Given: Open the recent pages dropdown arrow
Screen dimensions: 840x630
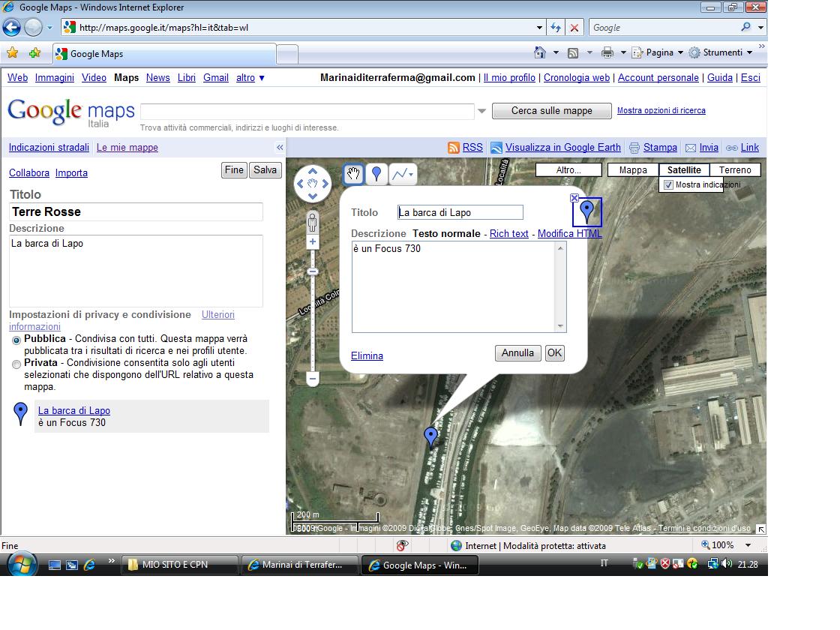Looking at the screenshot, I should [x=49, y=27].
